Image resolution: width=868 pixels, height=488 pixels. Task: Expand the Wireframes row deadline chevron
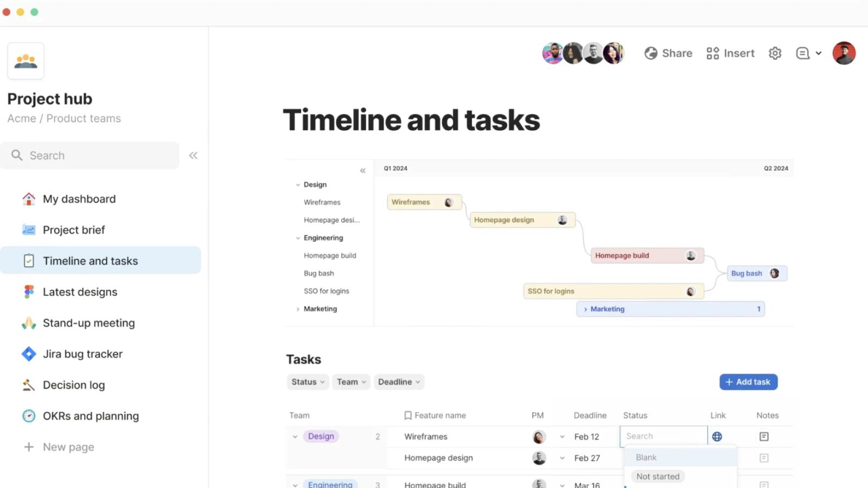[x=562, y=436]
